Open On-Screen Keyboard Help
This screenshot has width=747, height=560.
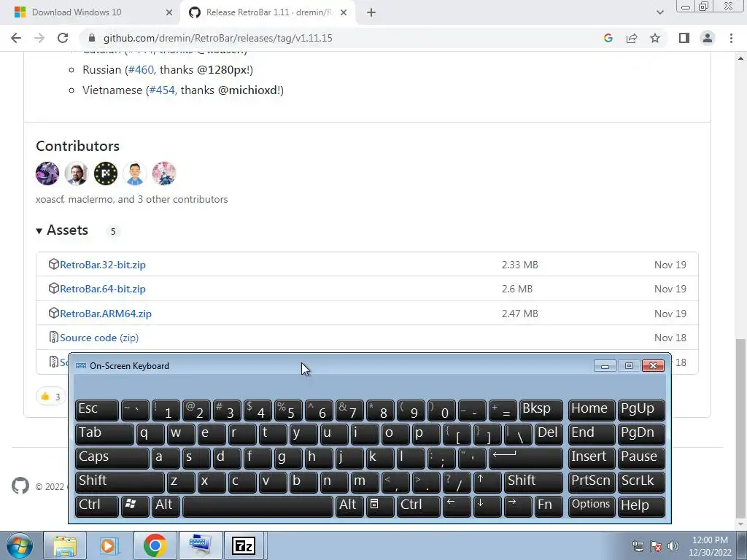(x=641, y=506)
